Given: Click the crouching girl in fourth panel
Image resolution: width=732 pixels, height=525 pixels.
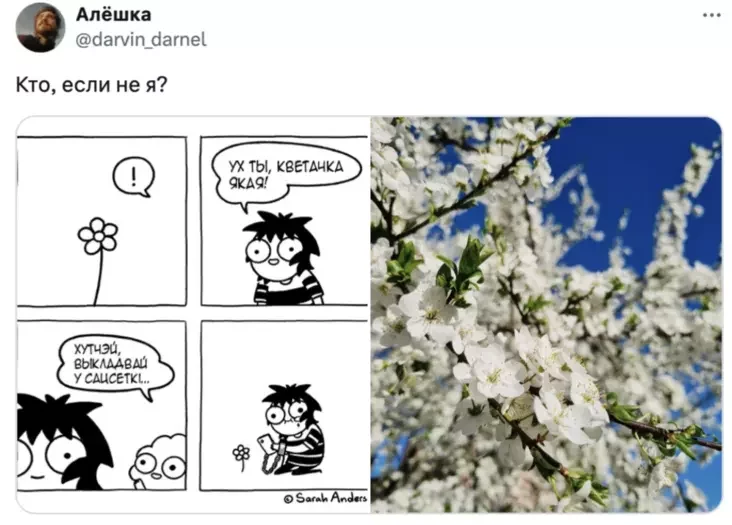Looking at the screenshot, I should point(292,428).
